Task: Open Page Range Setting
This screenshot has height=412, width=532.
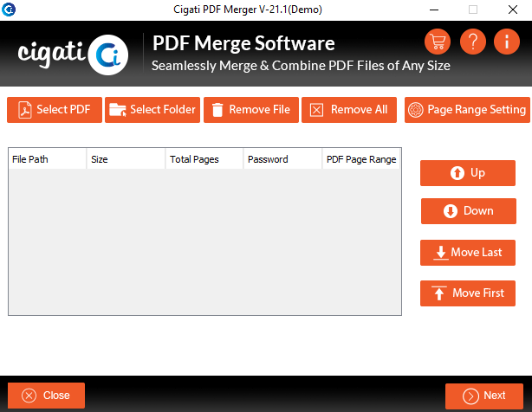Action: (x=467, y=110)
